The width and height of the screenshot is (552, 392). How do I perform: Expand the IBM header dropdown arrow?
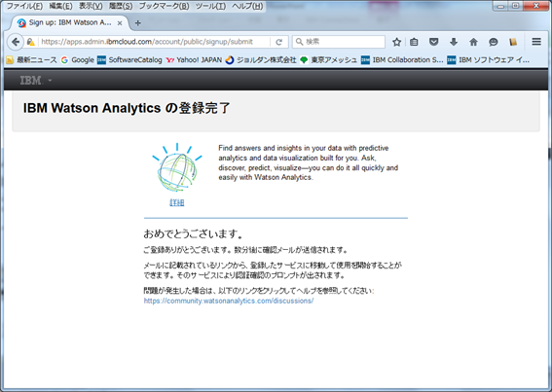(x=50, y=81)
